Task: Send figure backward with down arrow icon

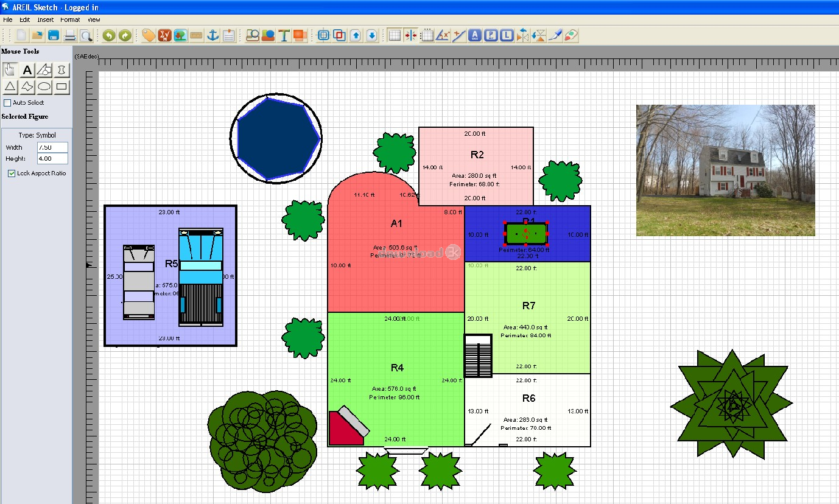Action: click(x=372, y=35)
